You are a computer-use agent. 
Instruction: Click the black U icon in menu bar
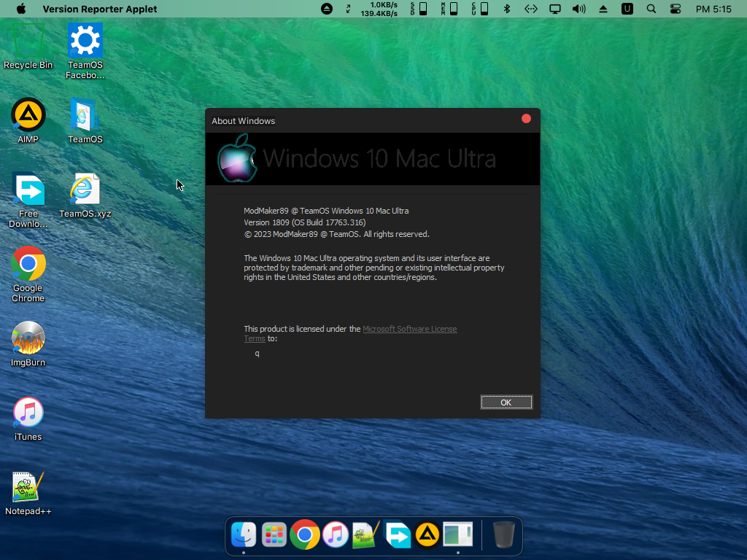(627, 9)
